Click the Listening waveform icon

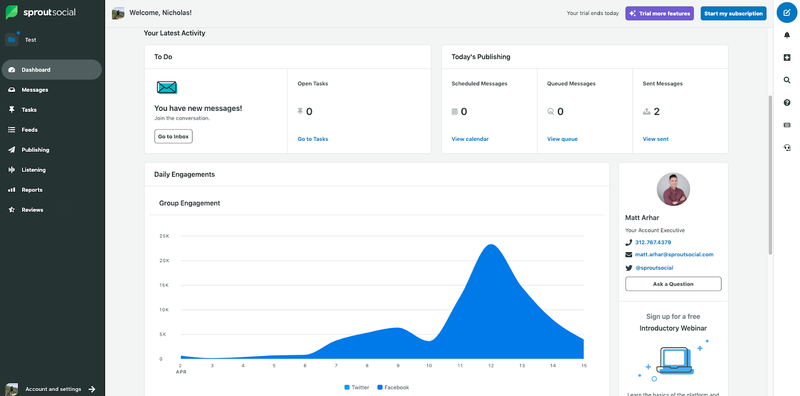[x=12, y=170]
